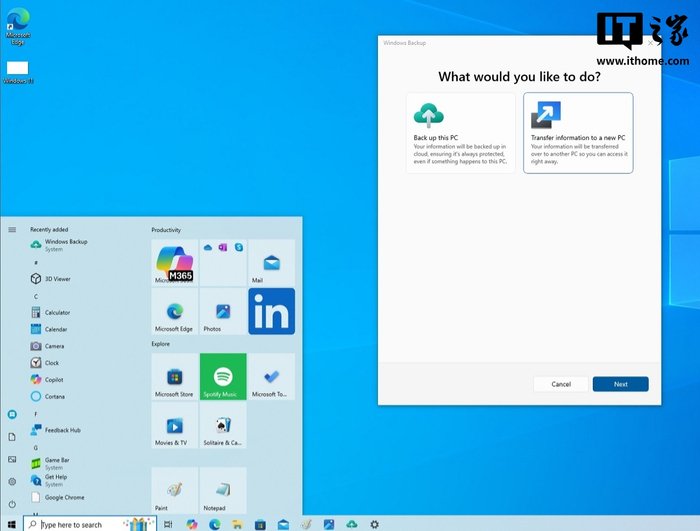Jump to the letter C app section header
The height and width of the screenshot is (531, 700).
[x=36, y=296]
